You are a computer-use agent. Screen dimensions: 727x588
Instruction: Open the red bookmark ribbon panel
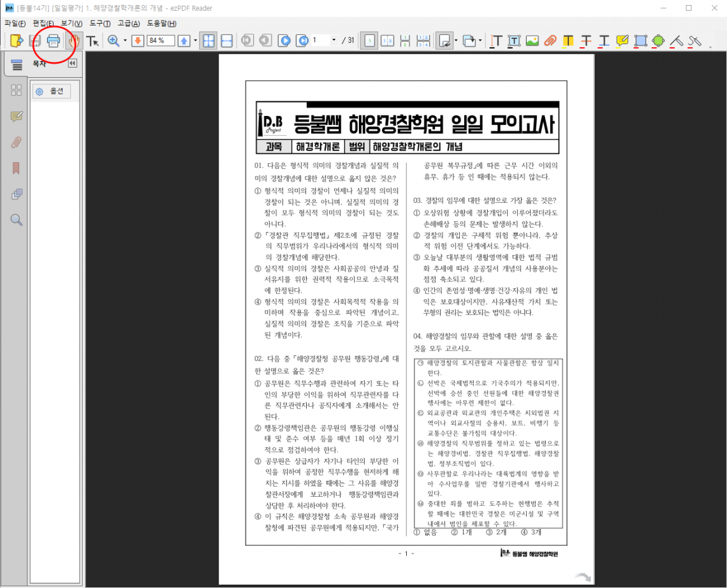point(16,168)
